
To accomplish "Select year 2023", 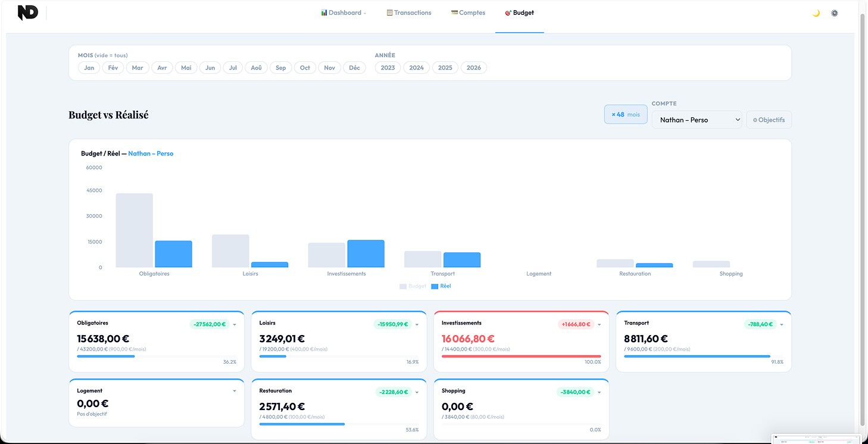I will 388,68.
